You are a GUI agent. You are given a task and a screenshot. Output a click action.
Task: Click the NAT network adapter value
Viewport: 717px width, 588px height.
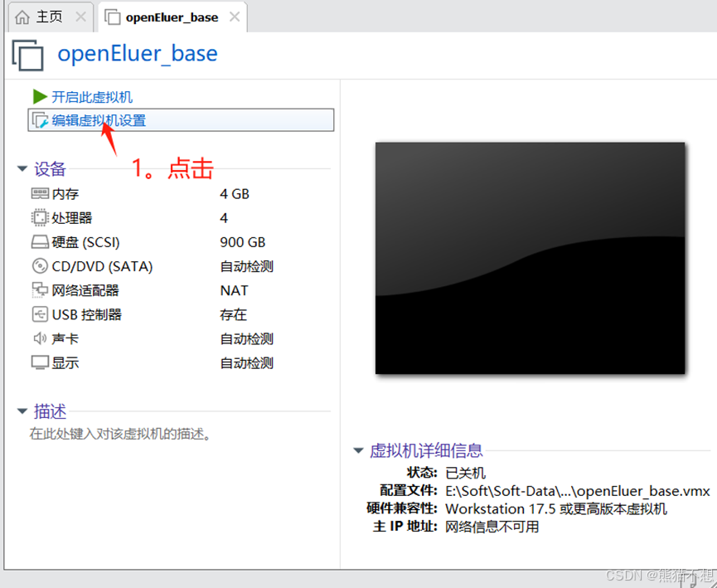pos(234,290)
